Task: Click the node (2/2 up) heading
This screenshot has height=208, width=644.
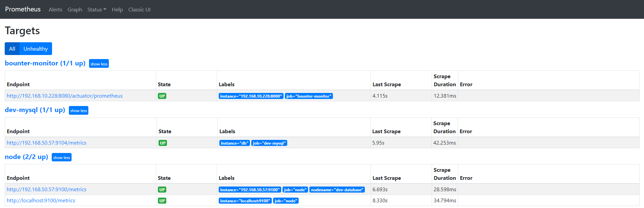Action: point(27,157)
